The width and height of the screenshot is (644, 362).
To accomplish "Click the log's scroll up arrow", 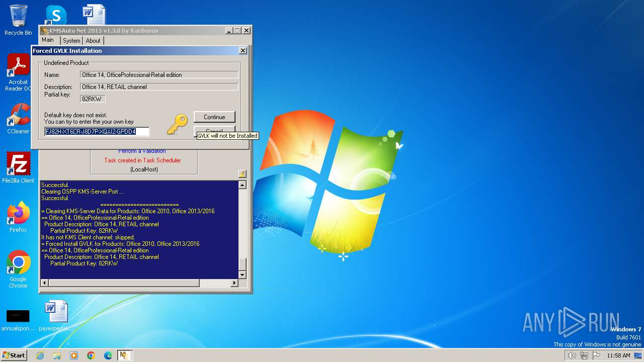I will 243,185.
